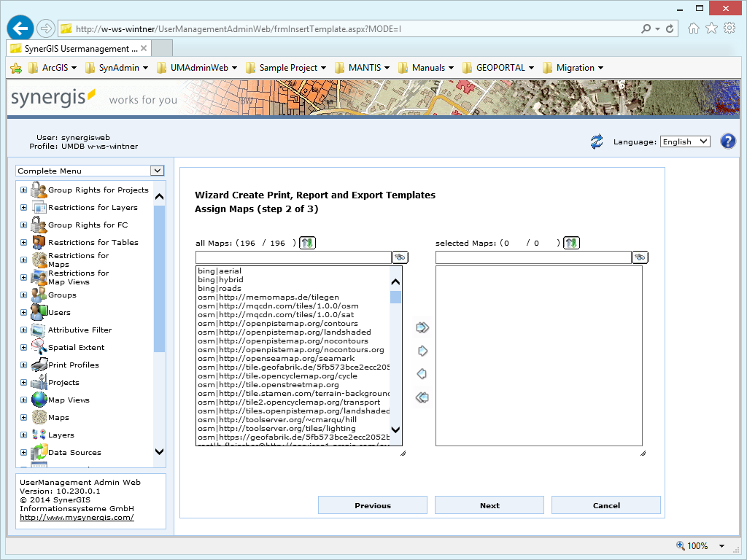The height and width of the screenshot is (560, 747).
Task: Click the sort icon next to selected Maps counter
Action: pos(571,241)
